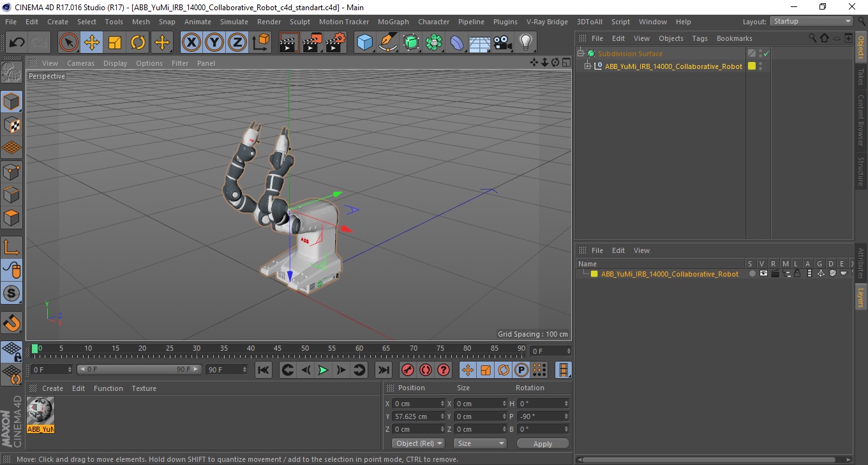
Task: Add a Light object
Action: [x=525, y=43]
